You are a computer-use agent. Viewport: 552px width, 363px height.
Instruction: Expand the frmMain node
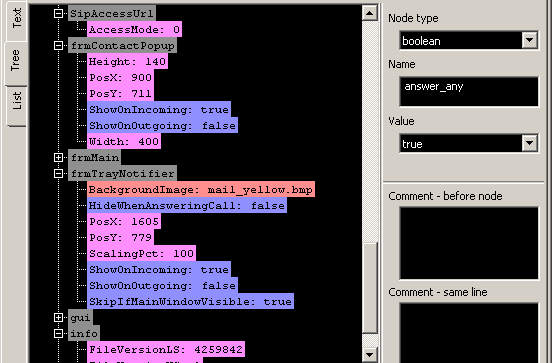pyautogui.click(x=58, y=157)
